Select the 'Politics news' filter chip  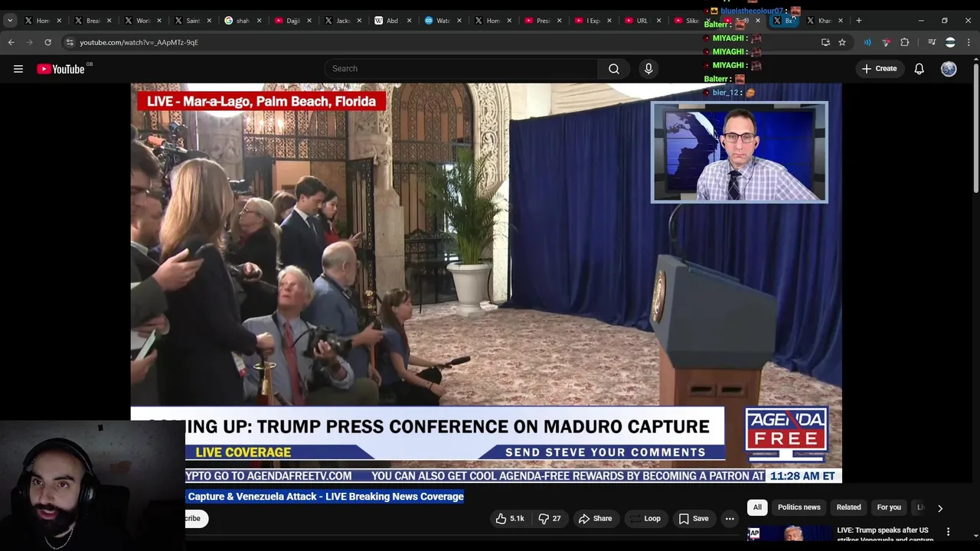tap(799, 507)
